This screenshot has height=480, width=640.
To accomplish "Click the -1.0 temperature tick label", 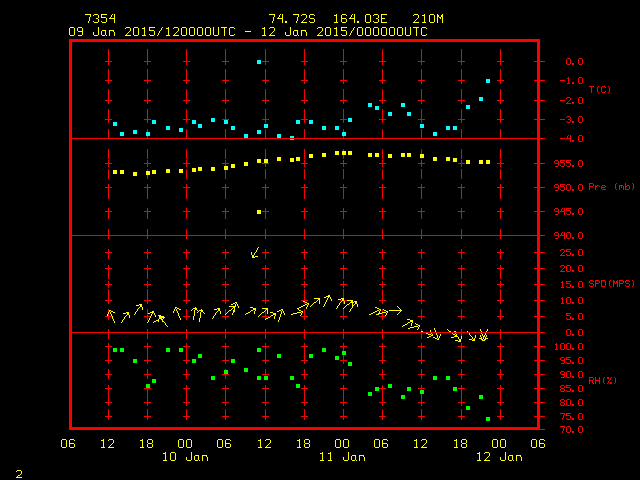I will 571,81.
